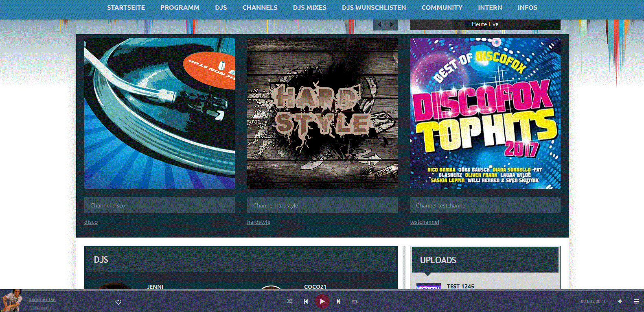Go to the PROGRAMM page
Image resolution: width=644 pixels, height=312 pixels.
pyautogui.click(x=180, y=7)
